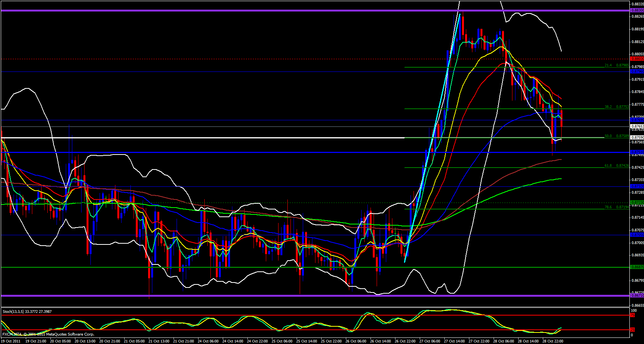Click the 19 Oct 21:00 time label
Viewport: 644px width, 344px height.
36,341
